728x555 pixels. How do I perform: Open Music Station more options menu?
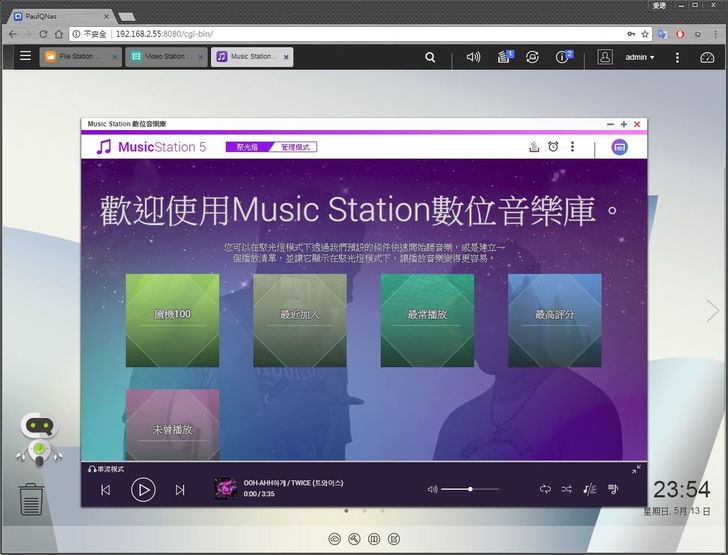(x=573, y=147)
